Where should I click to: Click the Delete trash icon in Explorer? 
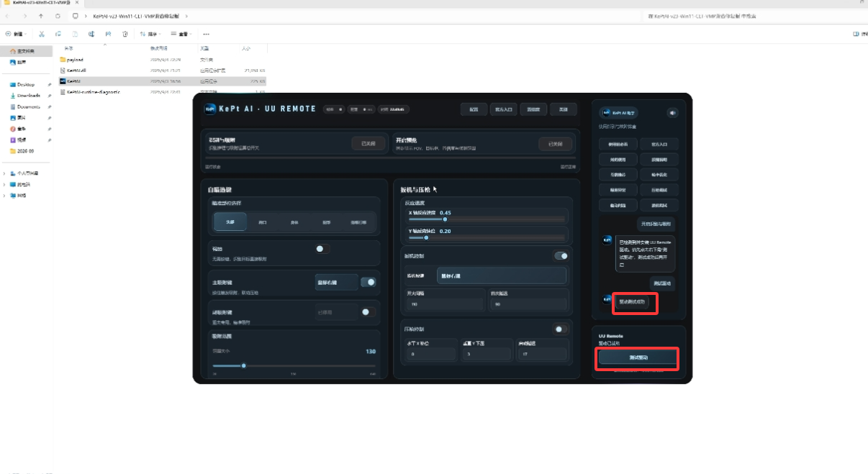point(125,34)
